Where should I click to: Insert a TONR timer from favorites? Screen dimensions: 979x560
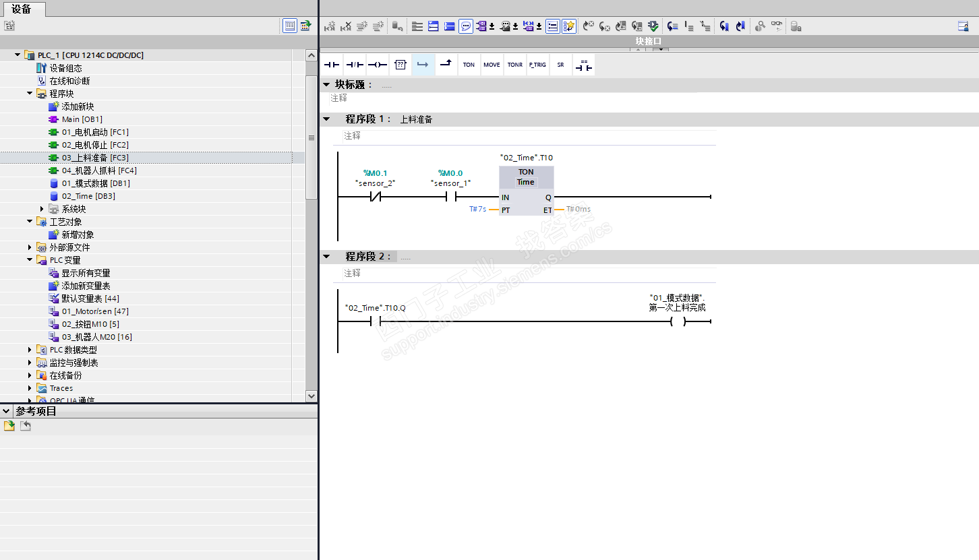tap(514, 65)
